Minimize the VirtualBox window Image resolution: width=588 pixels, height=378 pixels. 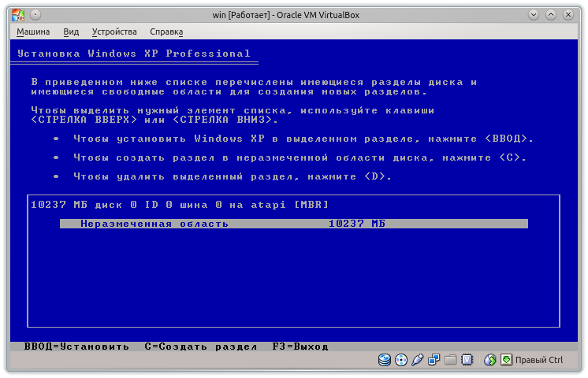(x=534, y=15)
